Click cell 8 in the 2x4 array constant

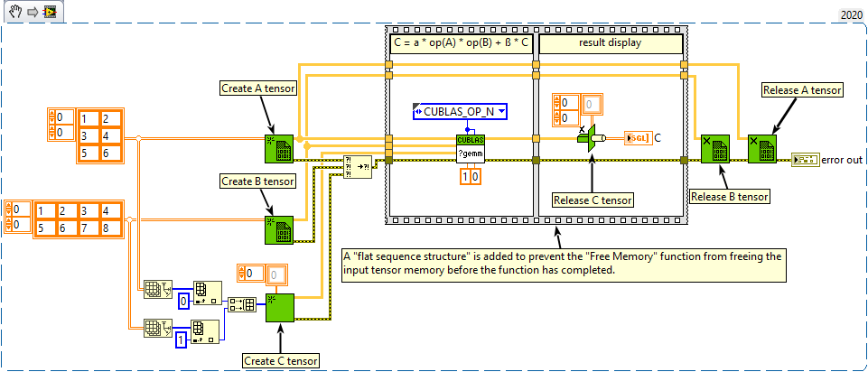click(107, 228)
